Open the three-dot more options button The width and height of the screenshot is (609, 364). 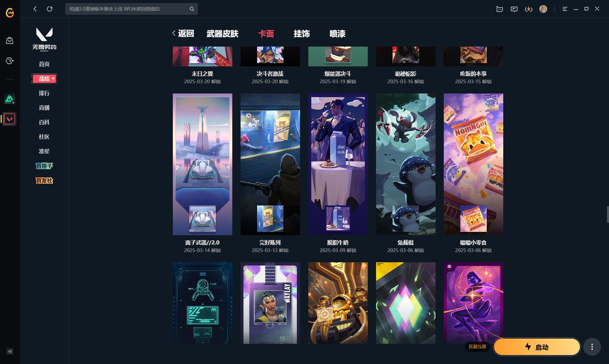592,347
